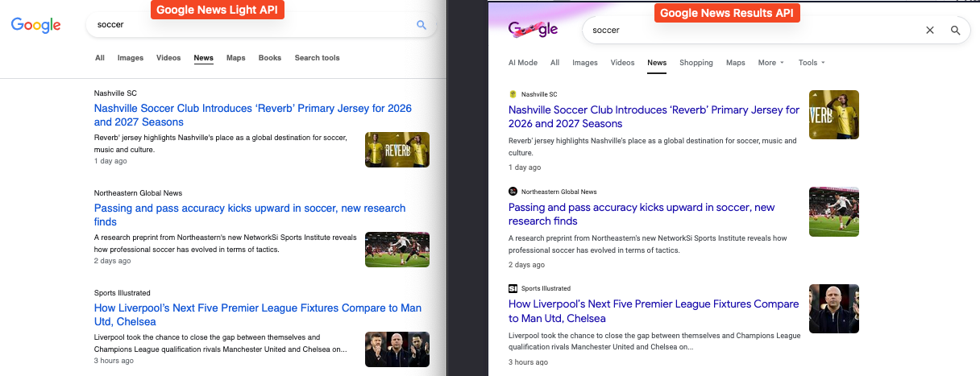Click the '1 day ago' timestamp in the Light API window
The image size is (980, 376).
[110, 161]
